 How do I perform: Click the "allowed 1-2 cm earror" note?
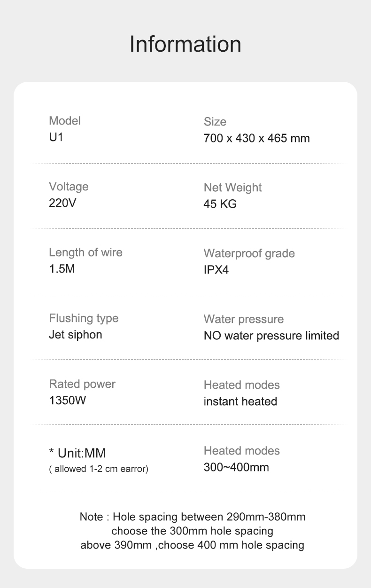99,469
